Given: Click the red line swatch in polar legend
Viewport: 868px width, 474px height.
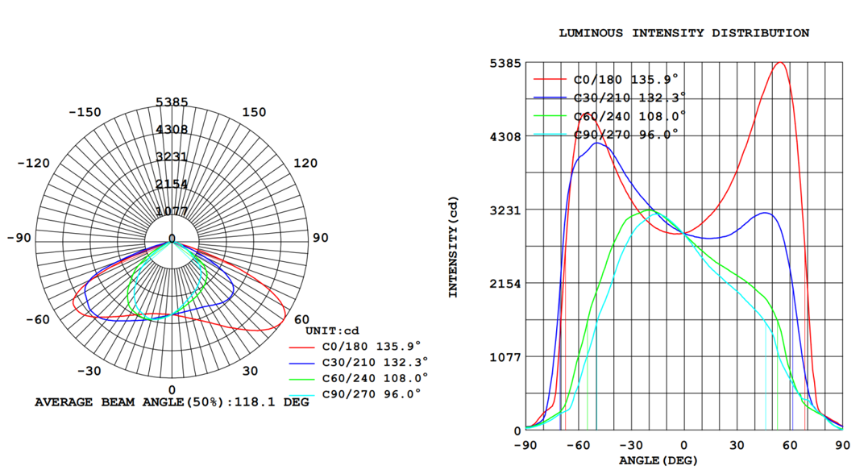Looking at the screenshot, I should pos(303,346).
